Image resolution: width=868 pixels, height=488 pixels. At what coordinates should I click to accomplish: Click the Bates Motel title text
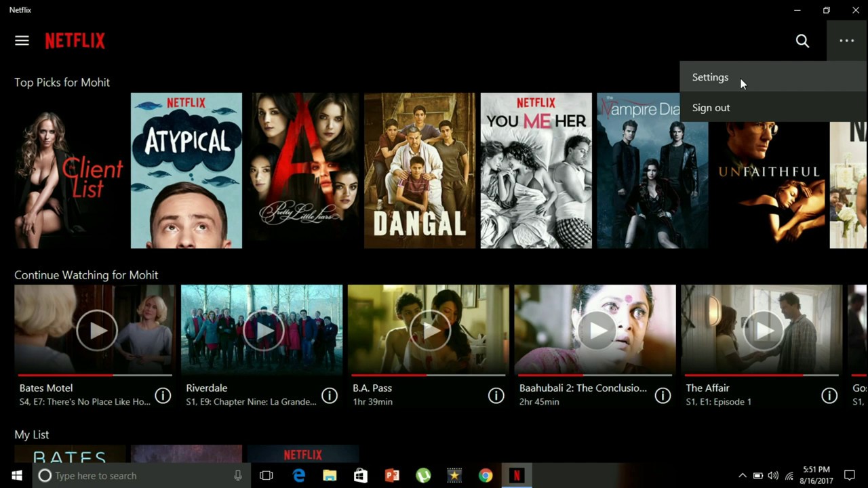point(46,388)
